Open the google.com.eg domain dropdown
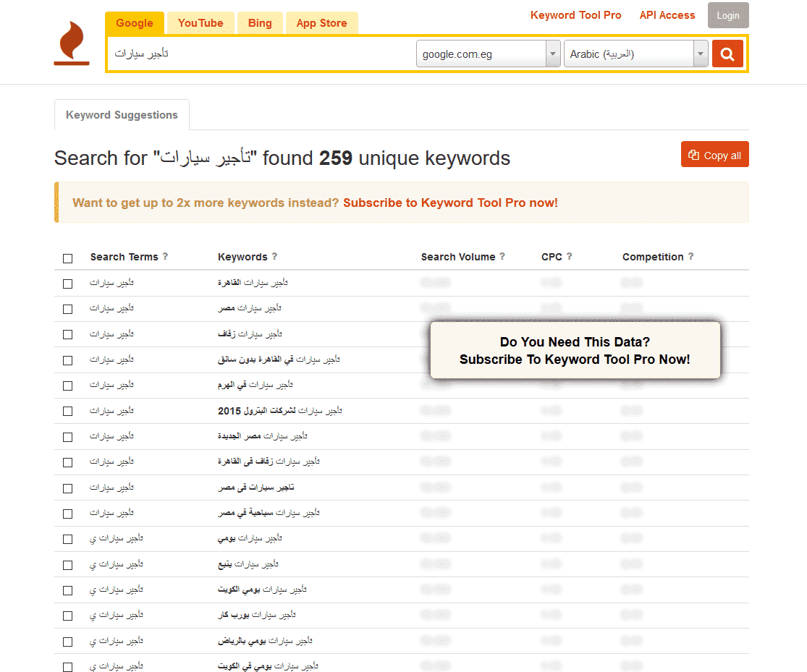The height and width of the screenshot is (672, 807). (488, 54)
